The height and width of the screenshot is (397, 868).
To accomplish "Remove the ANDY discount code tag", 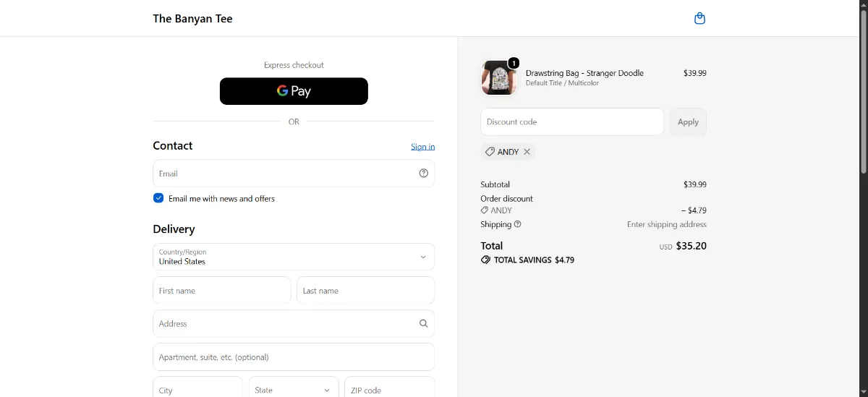I will pyautogui.click(x=527, y=152).
